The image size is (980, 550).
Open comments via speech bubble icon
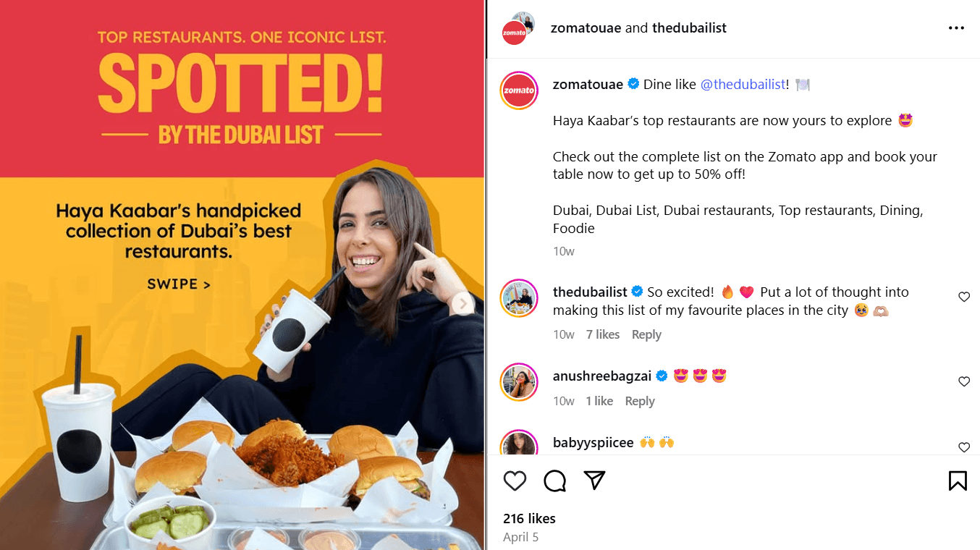554,481
